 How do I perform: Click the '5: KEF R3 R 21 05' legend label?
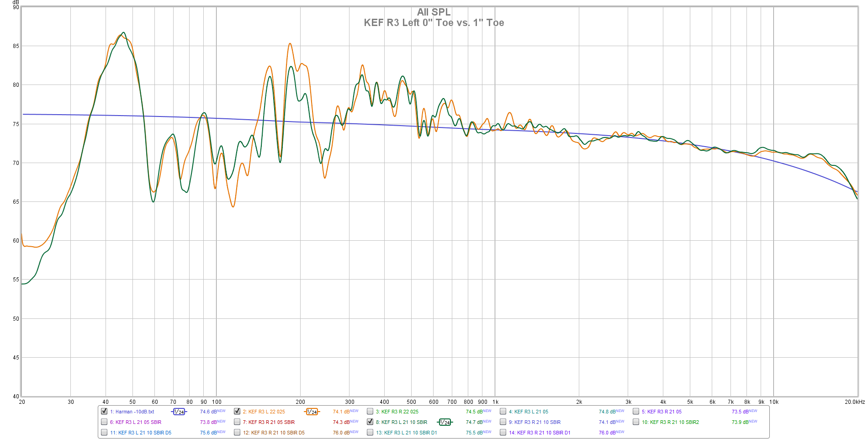coord(662,412)
